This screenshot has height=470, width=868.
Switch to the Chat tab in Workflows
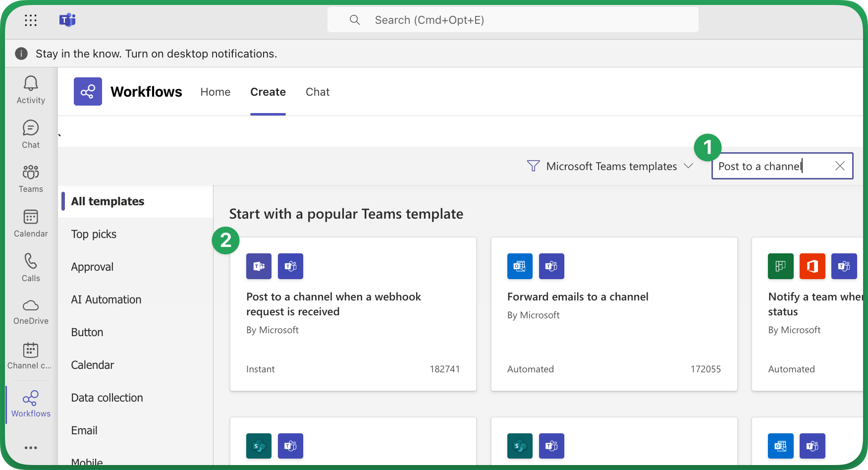(x=318, y=92)
